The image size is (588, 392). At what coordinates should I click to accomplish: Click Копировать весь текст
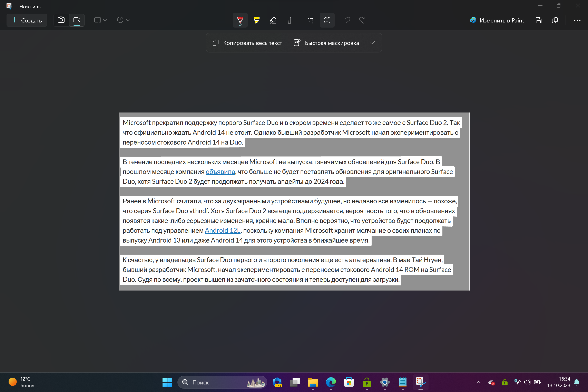point(247,43)
